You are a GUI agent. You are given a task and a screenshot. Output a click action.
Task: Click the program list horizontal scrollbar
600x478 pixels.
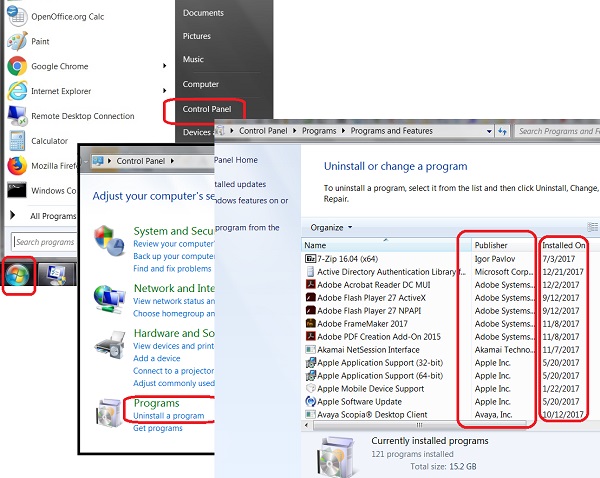(419, 425)
